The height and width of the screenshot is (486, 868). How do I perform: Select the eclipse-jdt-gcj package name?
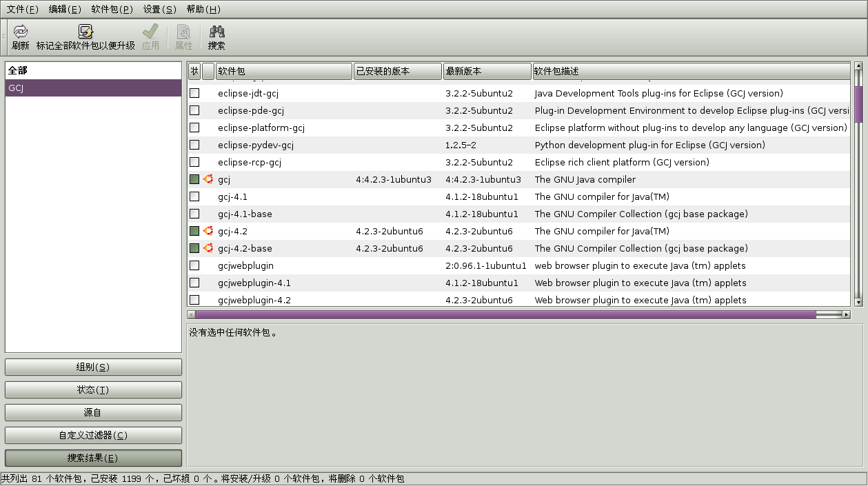(248, 93)
